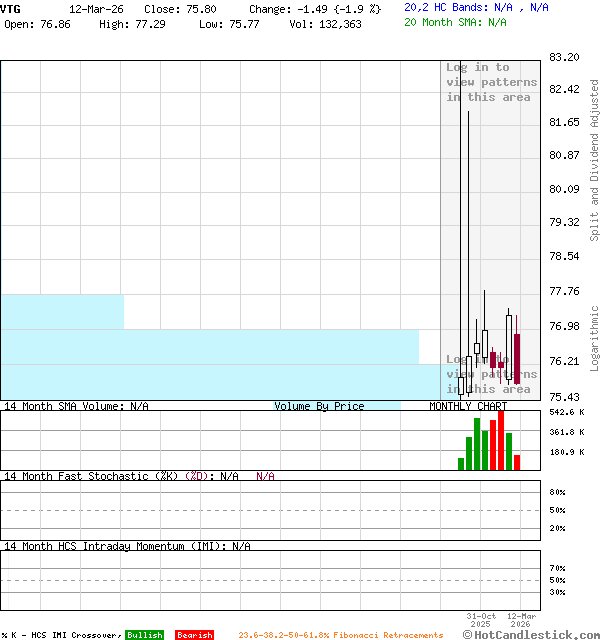Click the last short red volume bar
The image size is (600, 640).
pyautogui.click(x=517, y=462)
